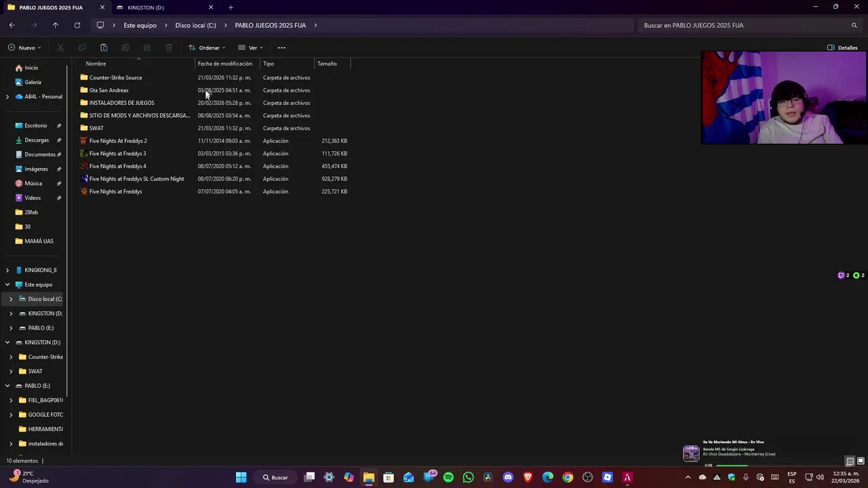Select MAMÁ UAS folder in sidebar

39,241
